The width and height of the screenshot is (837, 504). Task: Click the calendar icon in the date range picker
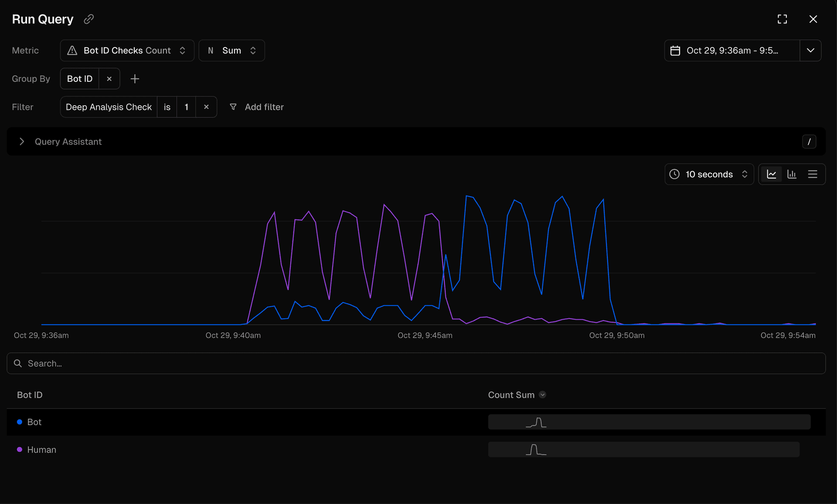coord(675,50)
